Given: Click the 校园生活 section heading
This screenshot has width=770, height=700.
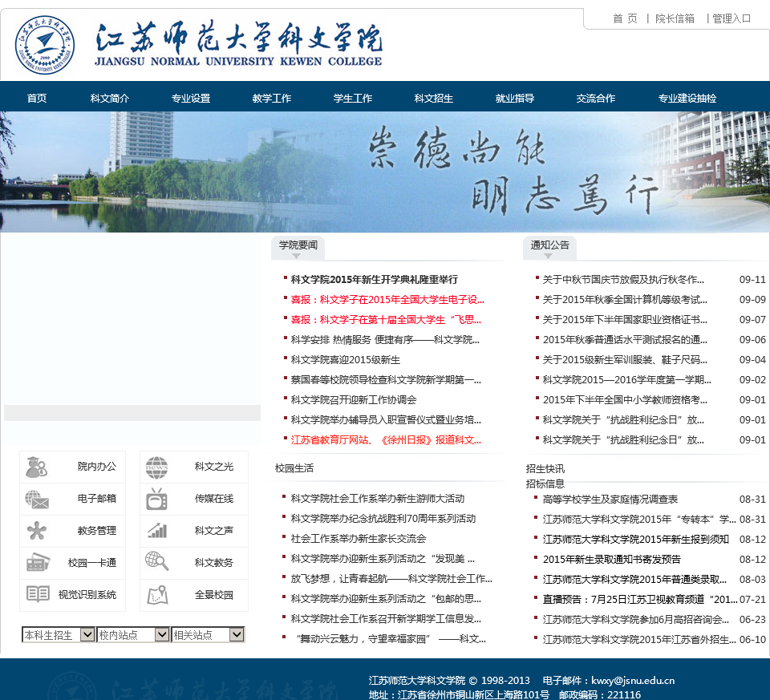Looking at the screenshot, I should 294,468.
